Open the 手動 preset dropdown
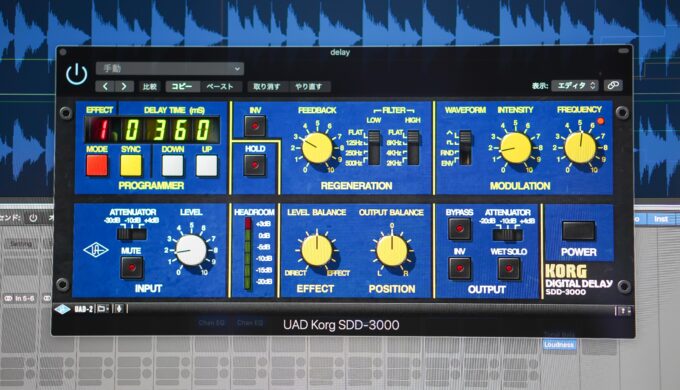Image resolution: width=680 pixels, height=390 pixels. coord(170,69)
